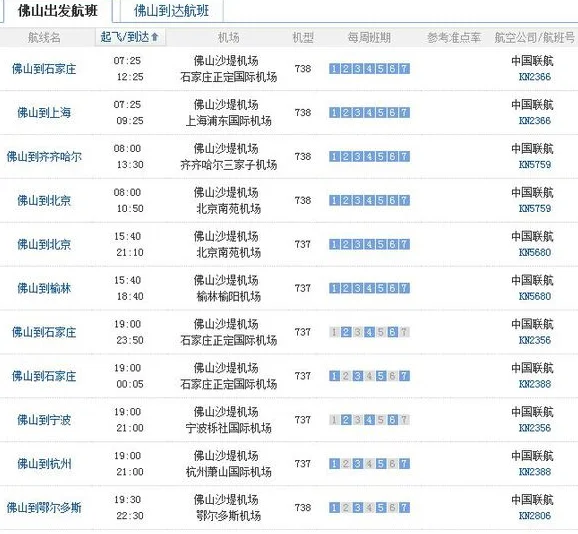Click the 机场 column header

pos(229,37)
